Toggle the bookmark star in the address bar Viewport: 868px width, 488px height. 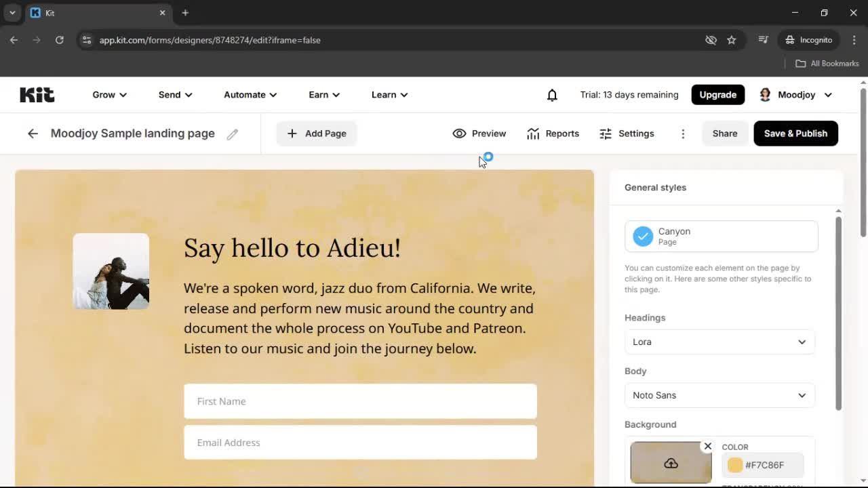click(x=732, y=40)
